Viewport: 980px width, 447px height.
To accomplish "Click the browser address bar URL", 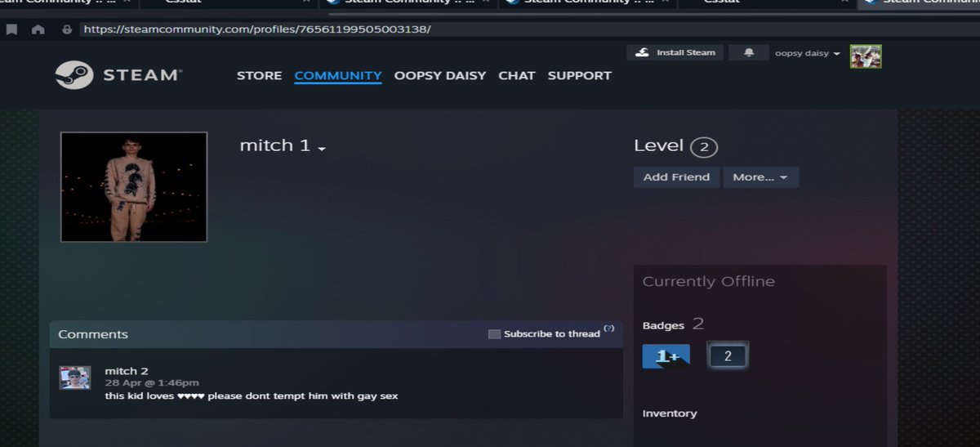I will [x=256, y=29].
